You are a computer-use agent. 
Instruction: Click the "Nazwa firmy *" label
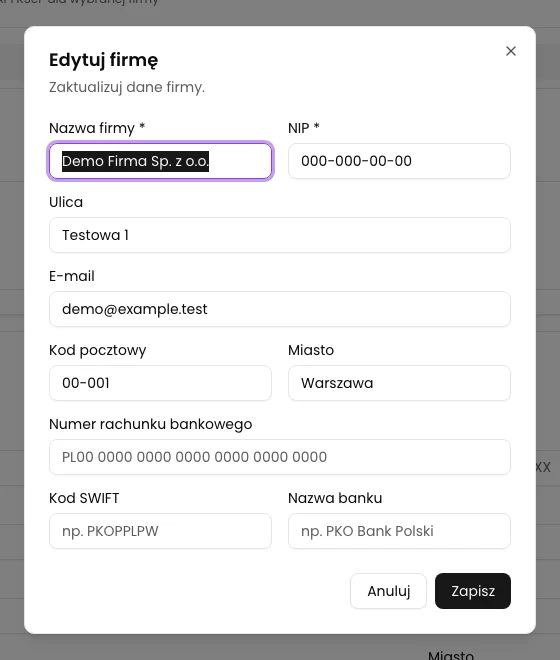[x=97, y=128]
